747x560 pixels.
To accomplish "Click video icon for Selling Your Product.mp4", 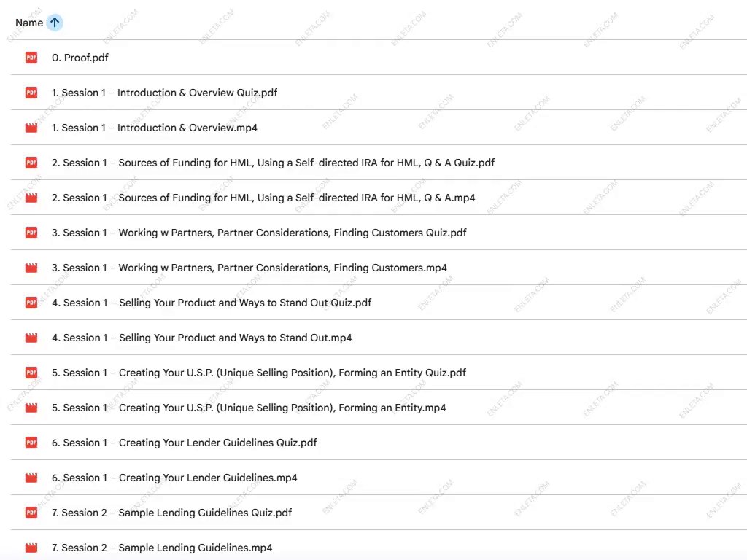I will [x=31, y=338].
